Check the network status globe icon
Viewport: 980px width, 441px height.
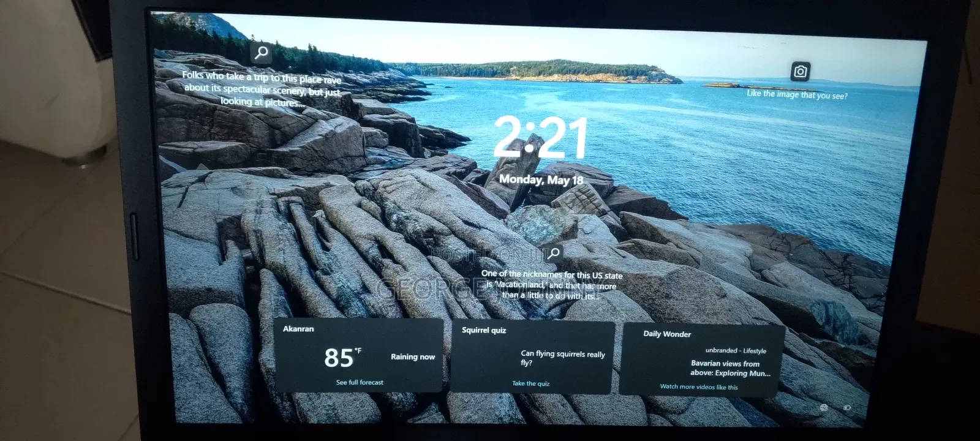pyautogui.click(x=824, y=407)
